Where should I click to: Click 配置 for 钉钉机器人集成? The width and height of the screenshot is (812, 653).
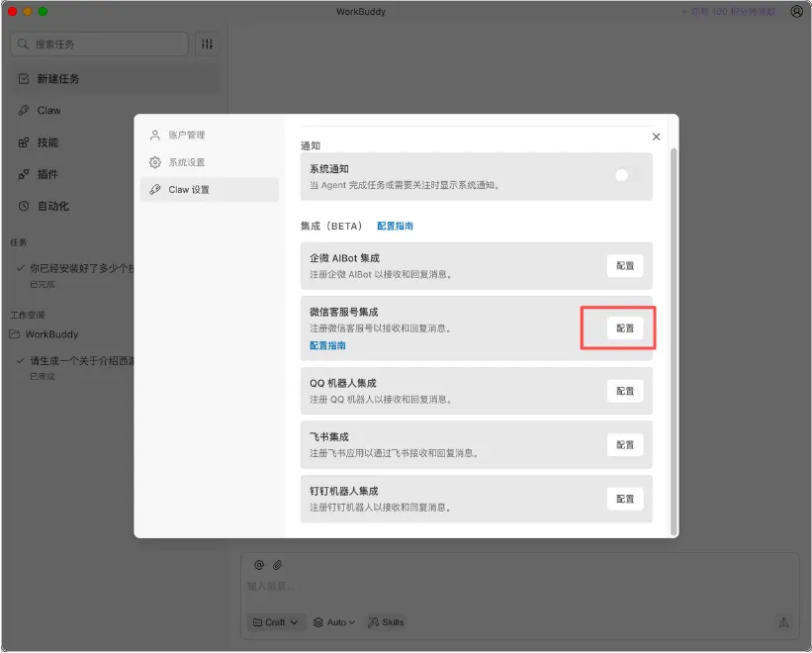[625, 500]
